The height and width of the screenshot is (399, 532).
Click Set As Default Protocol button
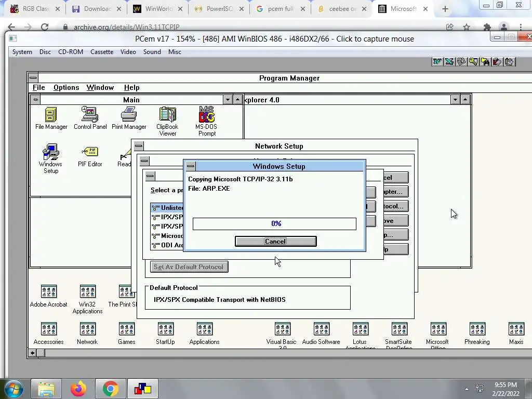tap(189, 267)
